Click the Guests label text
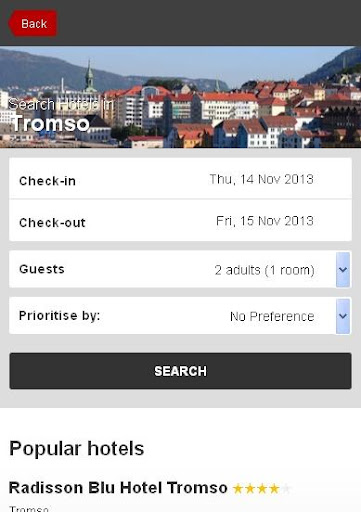 pos(42,269)
